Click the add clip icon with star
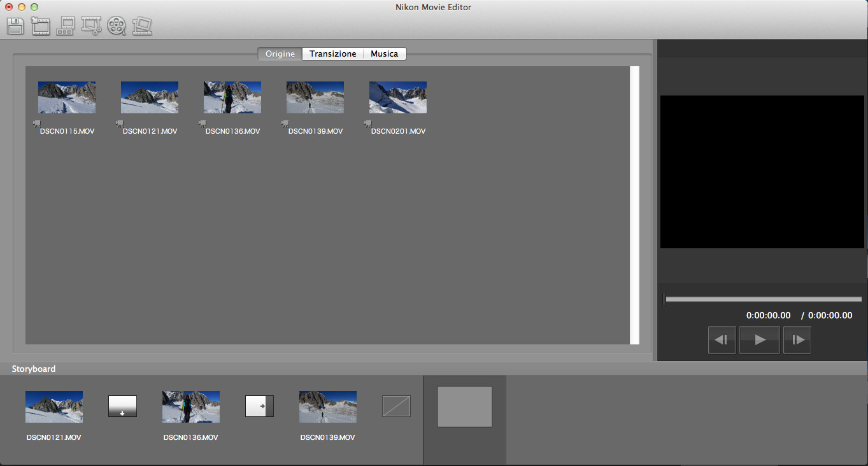The width and height of the screenshot is (868, 466). 40,26
